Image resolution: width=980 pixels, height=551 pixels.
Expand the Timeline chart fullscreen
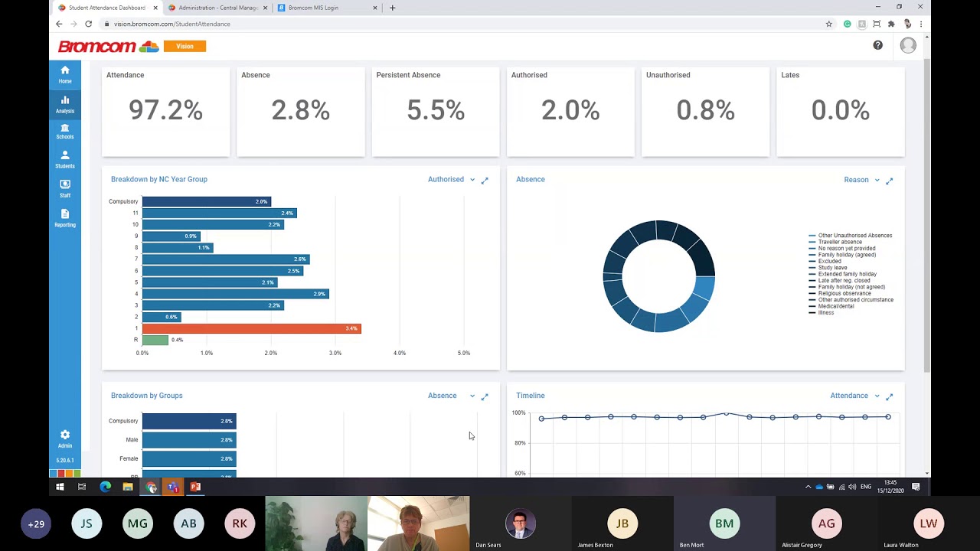click(x=890, y=396)
